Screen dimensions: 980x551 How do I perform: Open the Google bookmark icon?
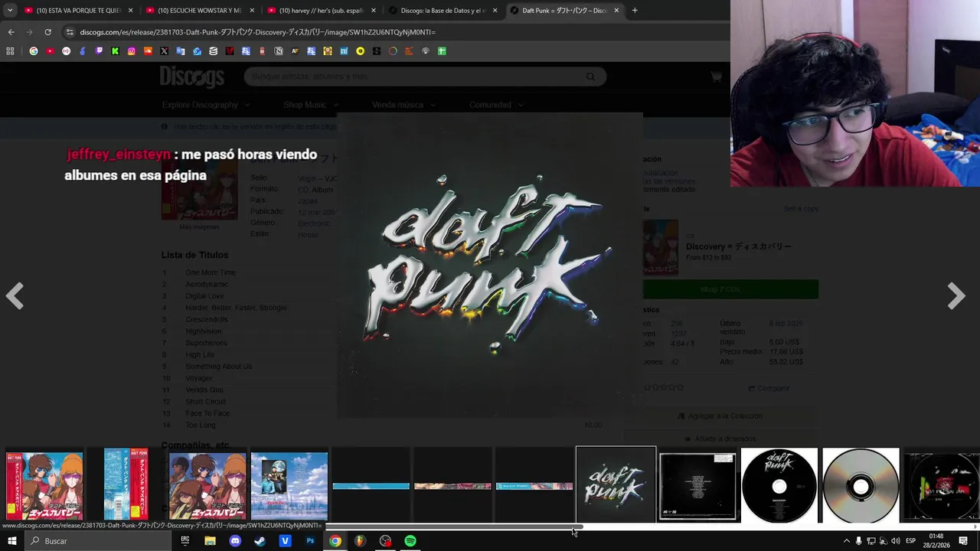point(34,51)
